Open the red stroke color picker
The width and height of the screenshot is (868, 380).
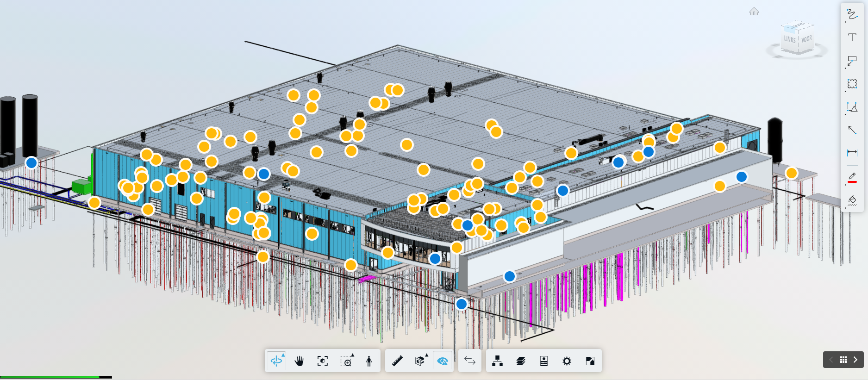[x=852, y=177]
